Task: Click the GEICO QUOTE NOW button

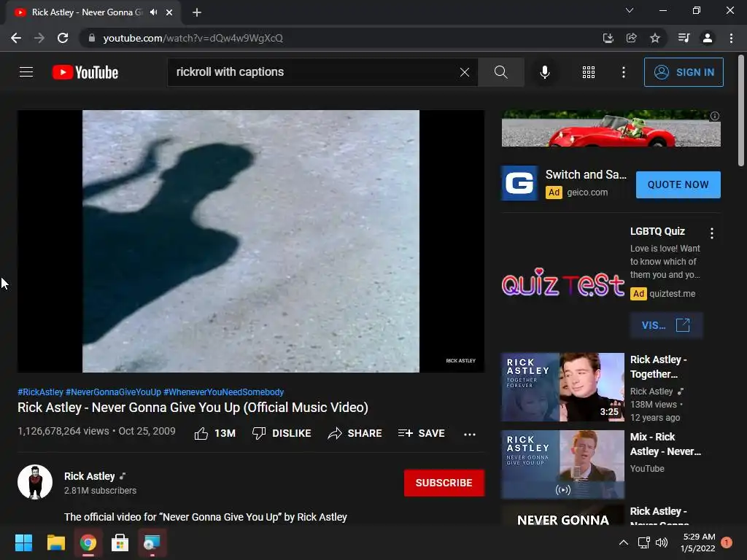Action: [x=678, y=184]
